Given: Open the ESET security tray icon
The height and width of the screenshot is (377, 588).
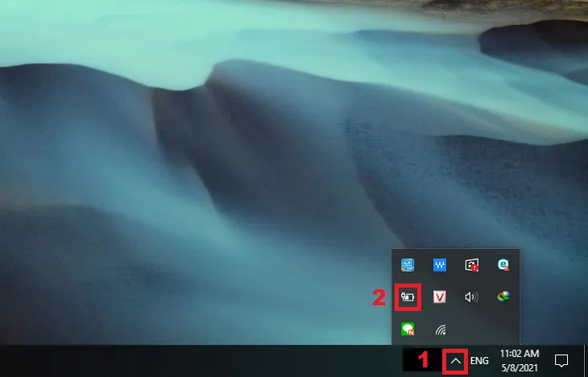Looking at the screenshot, I should pos(503,264).
